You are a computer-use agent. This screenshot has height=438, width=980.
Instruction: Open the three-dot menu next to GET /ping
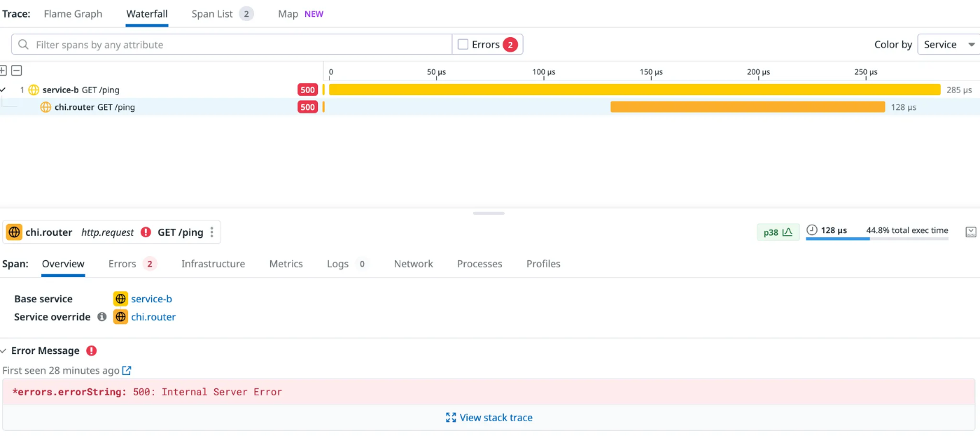coord(211,232)
